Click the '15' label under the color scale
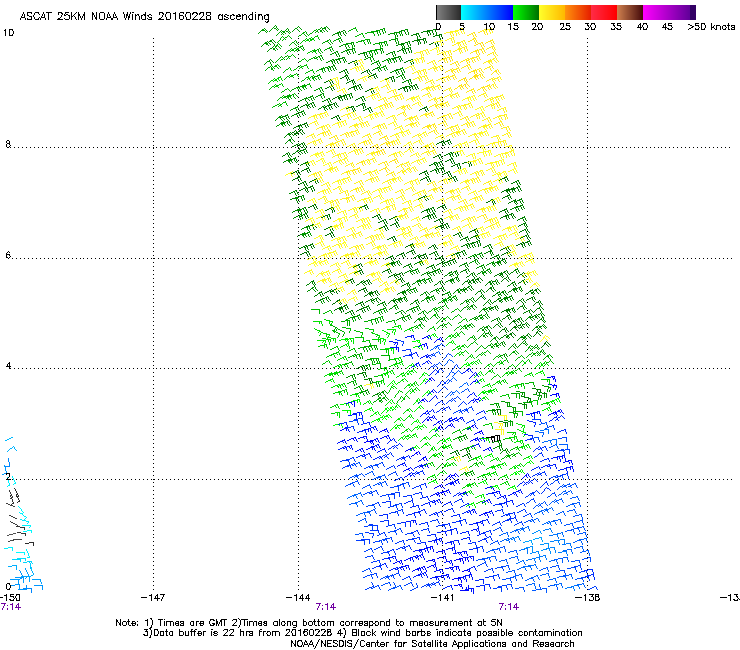This screenshot has width=740, height=650. (513, 27)
